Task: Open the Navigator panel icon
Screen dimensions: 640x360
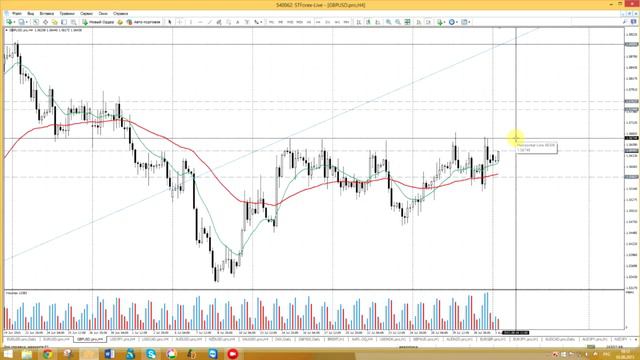Action: 55,22
